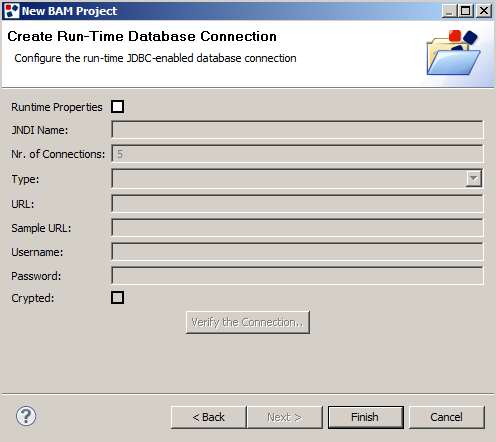Click the Finish button

pos(366,417)
